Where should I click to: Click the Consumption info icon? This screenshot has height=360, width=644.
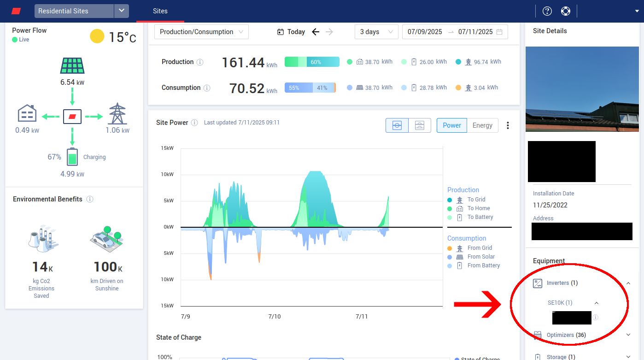point(207,88)
